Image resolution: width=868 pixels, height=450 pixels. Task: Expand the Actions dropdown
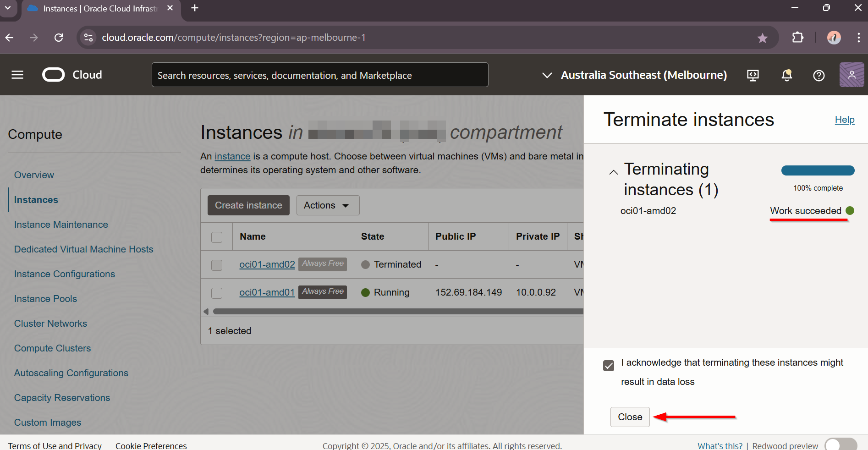[x=328, y=205]
